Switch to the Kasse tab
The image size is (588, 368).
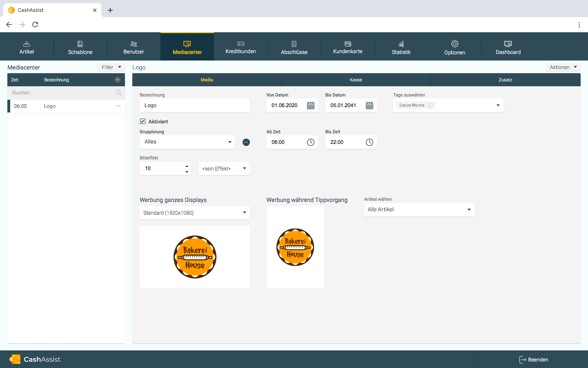[356, 80]
